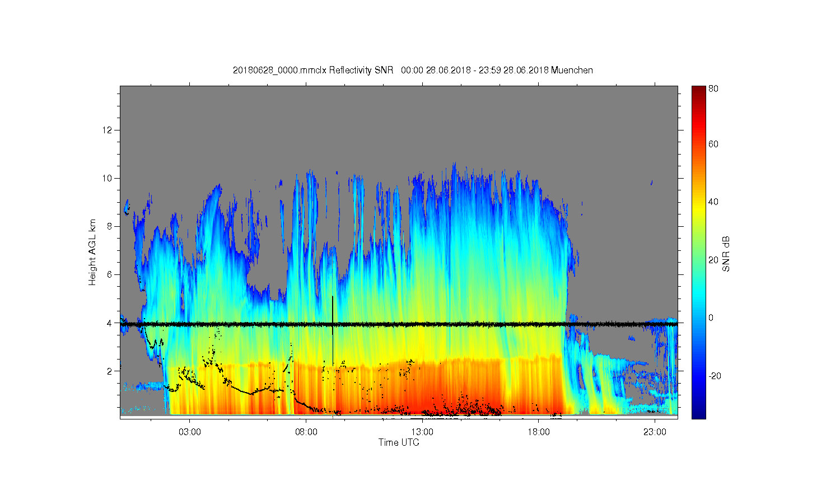Viewport: 840px width, 504px height.
Task: Click the vertical black spike near 09:00
Action: click(x=333, y=330)
